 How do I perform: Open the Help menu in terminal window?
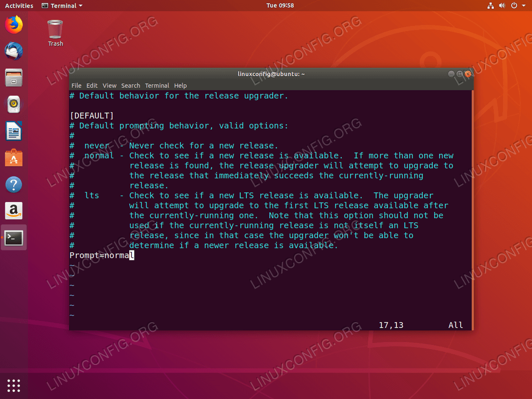point(180,85)
